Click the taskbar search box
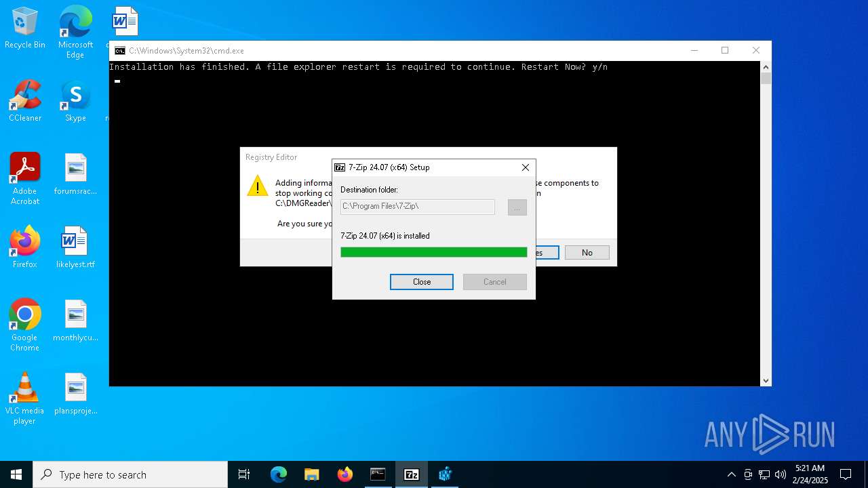The image size is (868, 488). [x=130, y=474]
